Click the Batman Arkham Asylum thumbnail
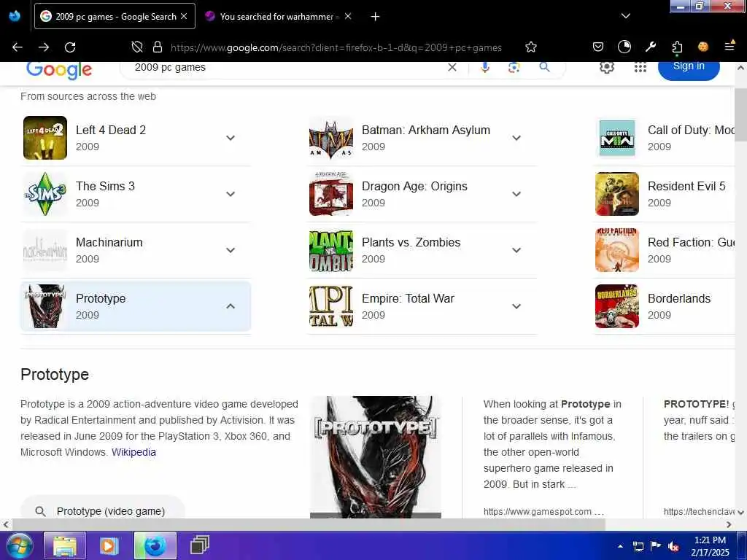The image size is (747, 560). click(x=331, y=138)
